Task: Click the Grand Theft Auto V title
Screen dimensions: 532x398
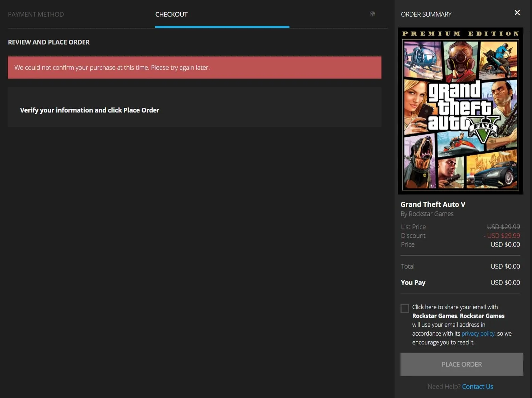Action: click(433, 204)
